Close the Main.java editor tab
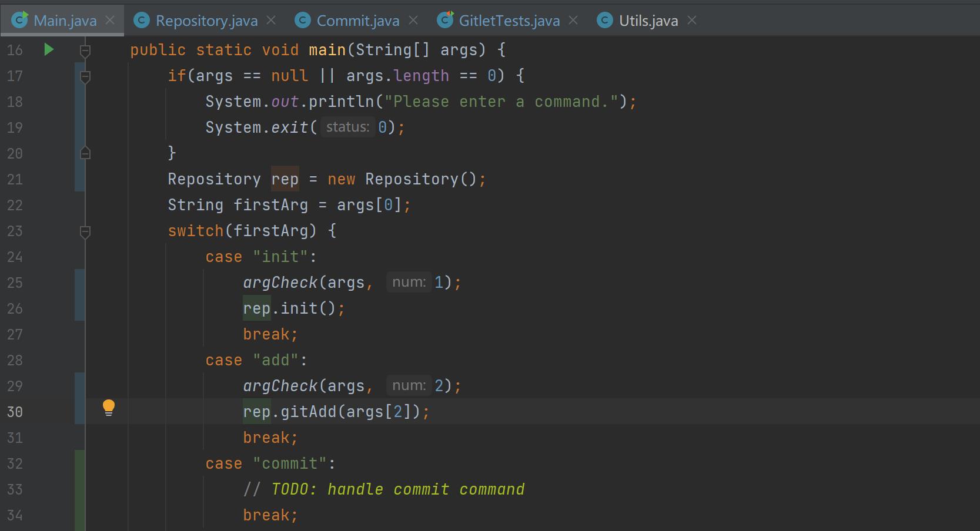Viewport: 980px width, 531px height. click(110, 21)
